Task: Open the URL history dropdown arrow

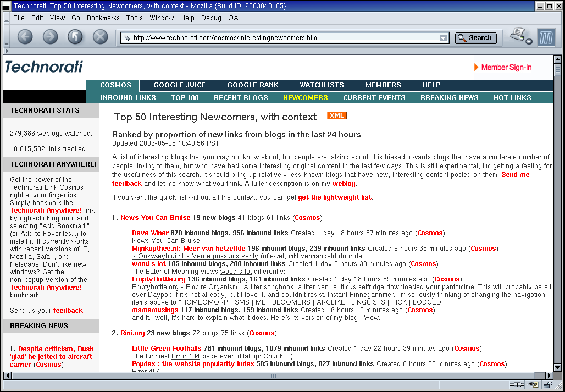Action: pos(443,38)
